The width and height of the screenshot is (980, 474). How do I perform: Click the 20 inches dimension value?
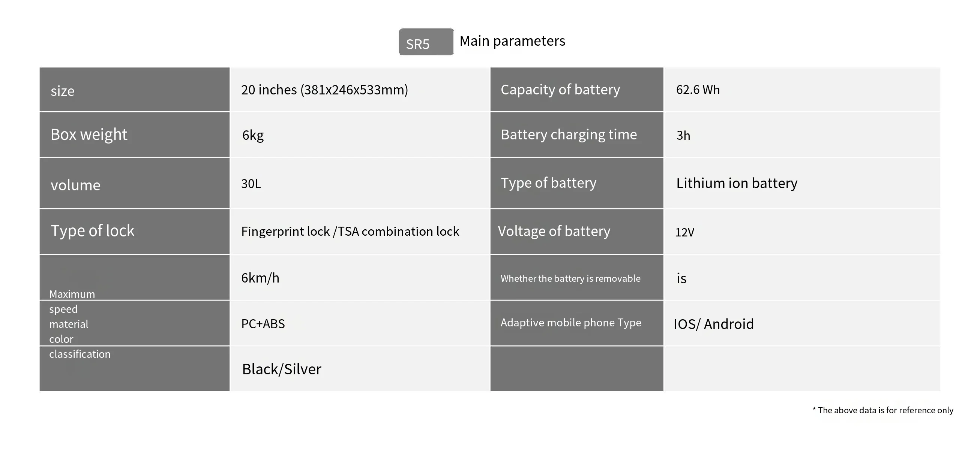pyautogui.click(x=324, y=90)
